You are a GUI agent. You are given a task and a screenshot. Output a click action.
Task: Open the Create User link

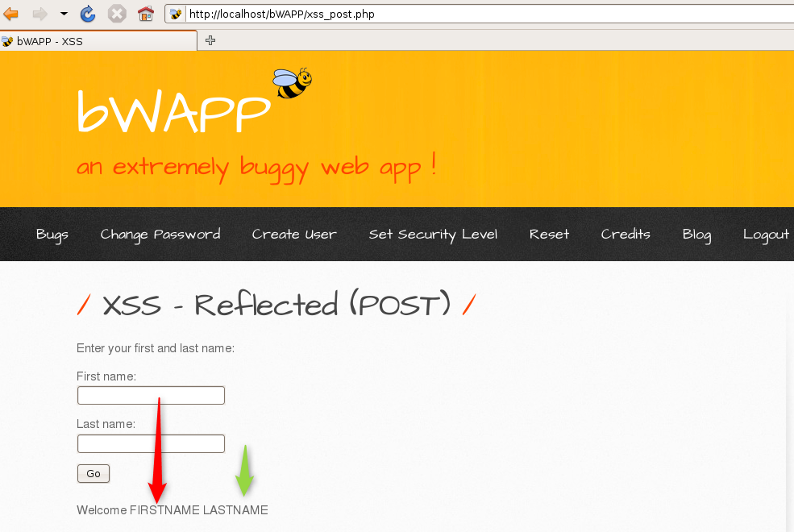294,235
